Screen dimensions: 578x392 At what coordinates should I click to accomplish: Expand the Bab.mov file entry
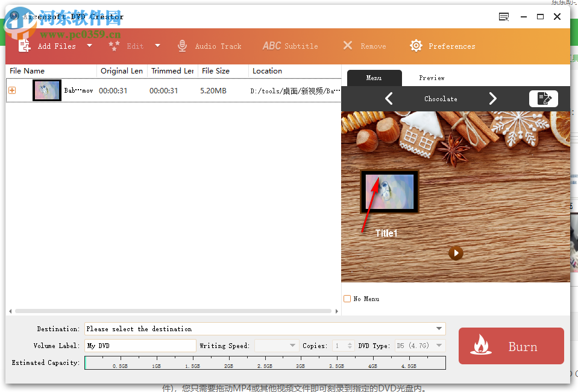pyautogui.click(x=11, y=90)
